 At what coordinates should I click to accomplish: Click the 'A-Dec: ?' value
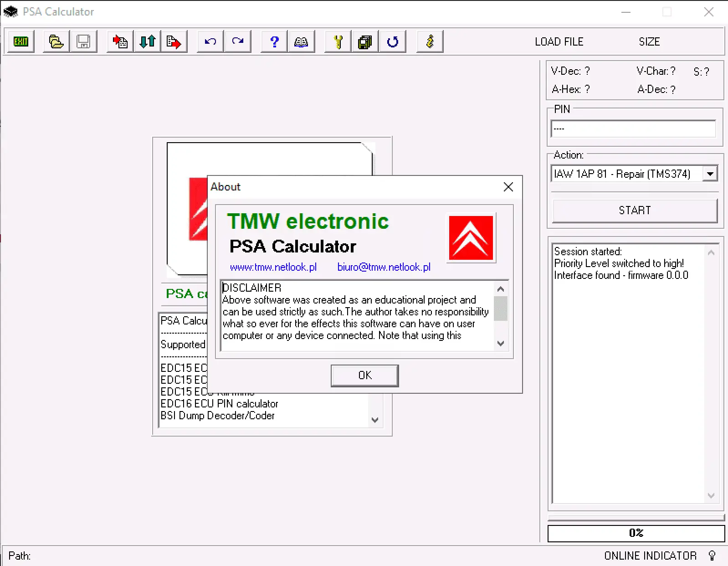656,89
